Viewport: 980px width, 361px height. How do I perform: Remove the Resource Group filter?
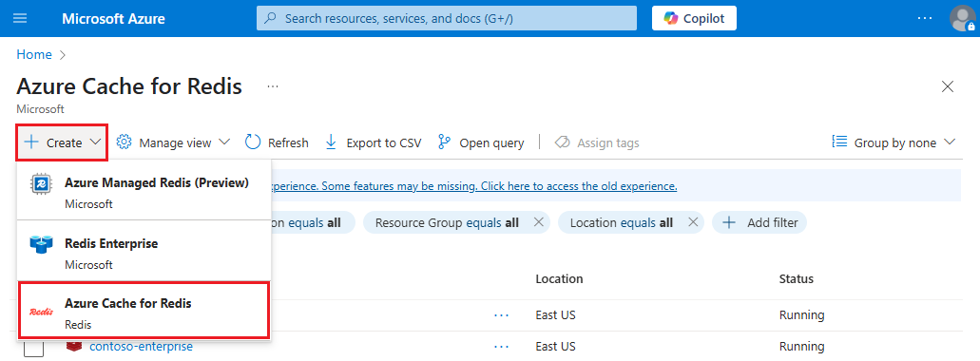(x=539, y=222)
